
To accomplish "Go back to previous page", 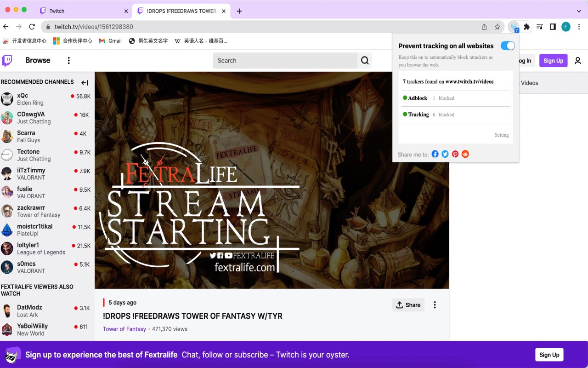I will point(6,27).
